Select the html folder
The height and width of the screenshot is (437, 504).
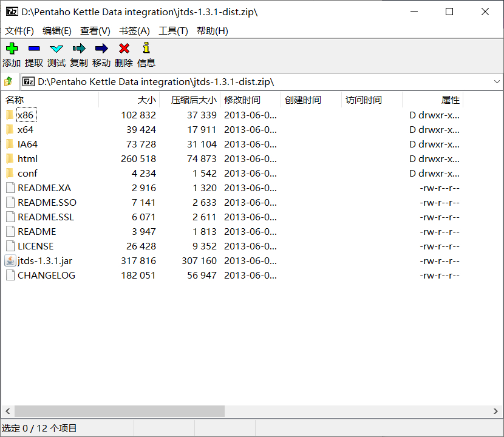27,159
